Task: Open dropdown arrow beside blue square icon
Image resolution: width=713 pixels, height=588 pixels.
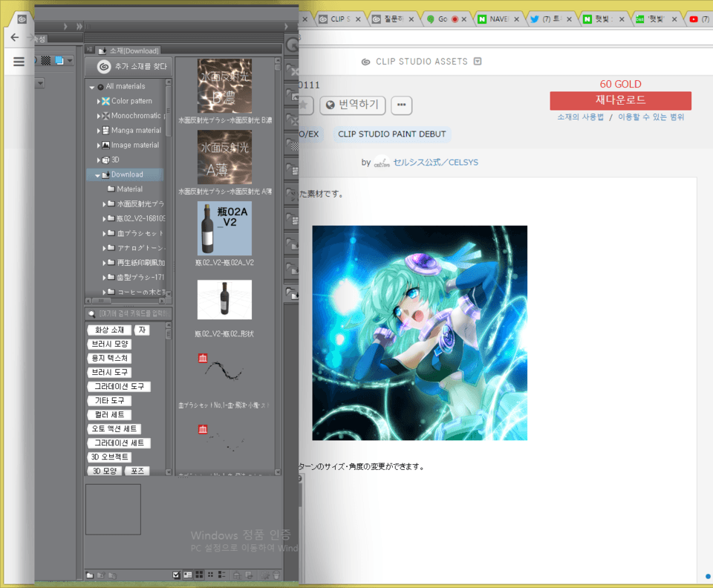Action: pyautogui.click(x=70, y=60)
